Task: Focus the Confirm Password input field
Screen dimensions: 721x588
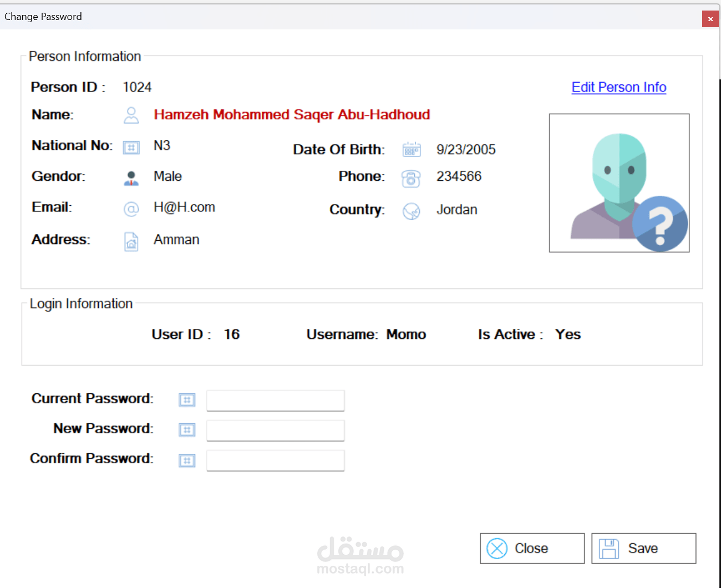Action: 275,460
